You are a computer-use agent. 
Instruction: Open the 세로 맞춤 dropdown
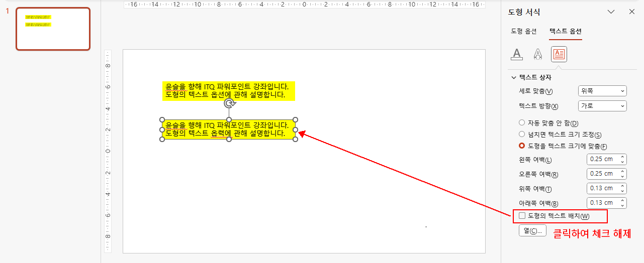[x=602, y=91]
